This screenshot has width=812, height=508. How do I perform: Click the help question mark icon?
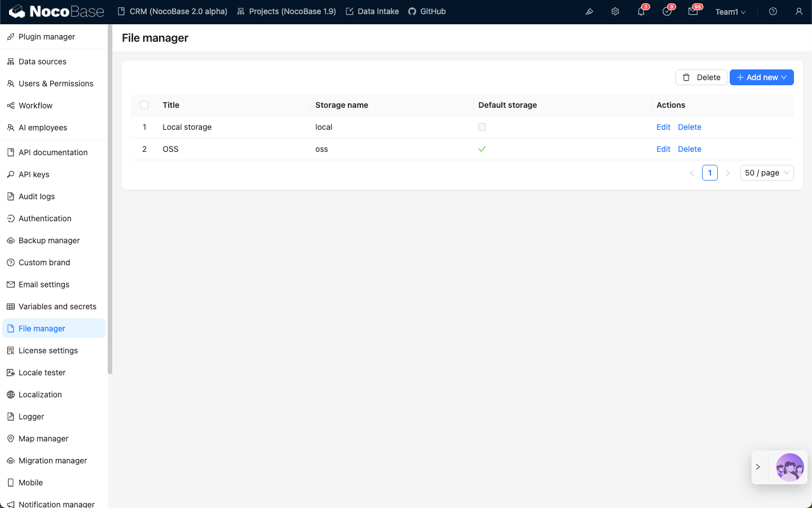coord(773,12)
